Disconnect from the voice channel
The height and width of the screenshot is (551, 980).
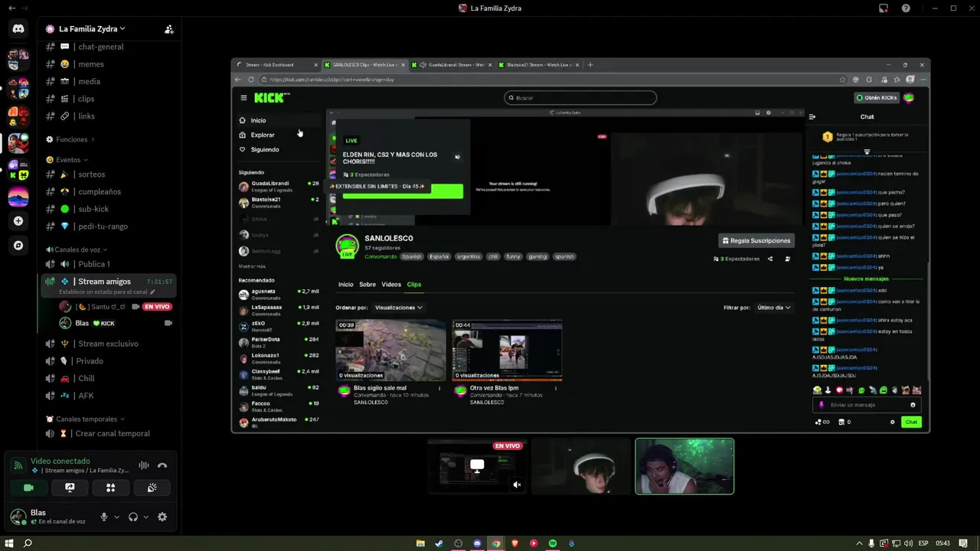click(x=162, y=465)
